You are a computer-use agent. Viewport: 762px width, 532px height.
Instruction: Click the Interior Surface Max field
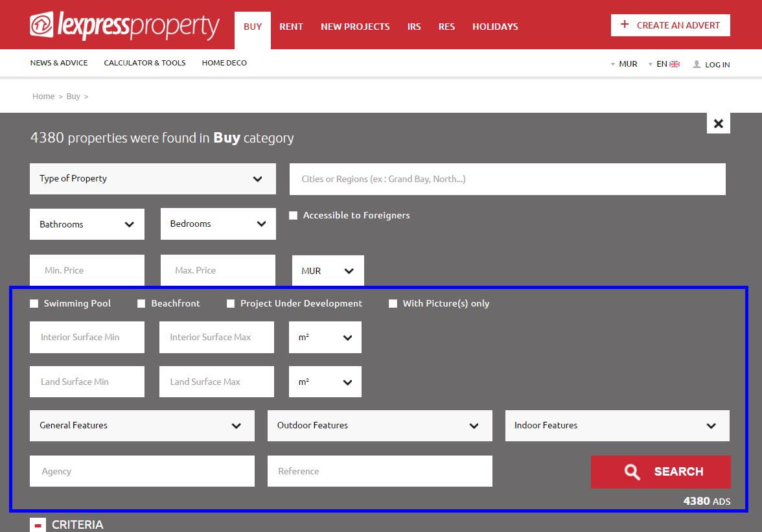[216, 337]
